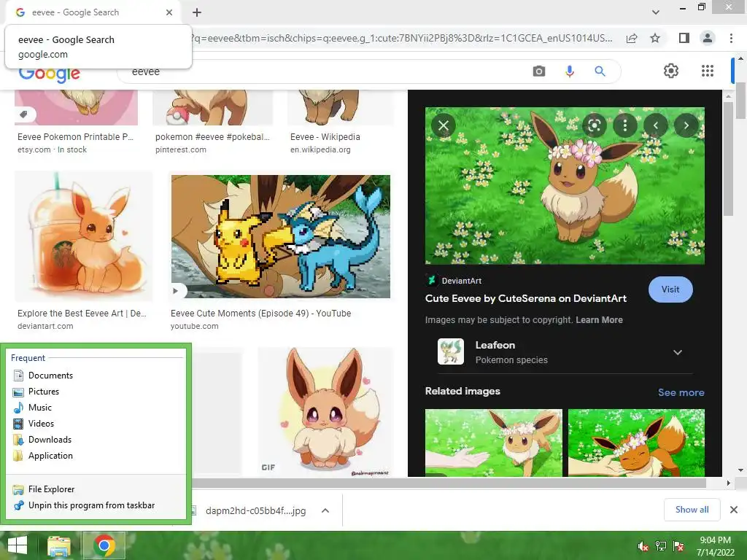Viewport: 747px width, 560px height.
Task: Search inside image with the Lens icon
Action: click(594, 125)
